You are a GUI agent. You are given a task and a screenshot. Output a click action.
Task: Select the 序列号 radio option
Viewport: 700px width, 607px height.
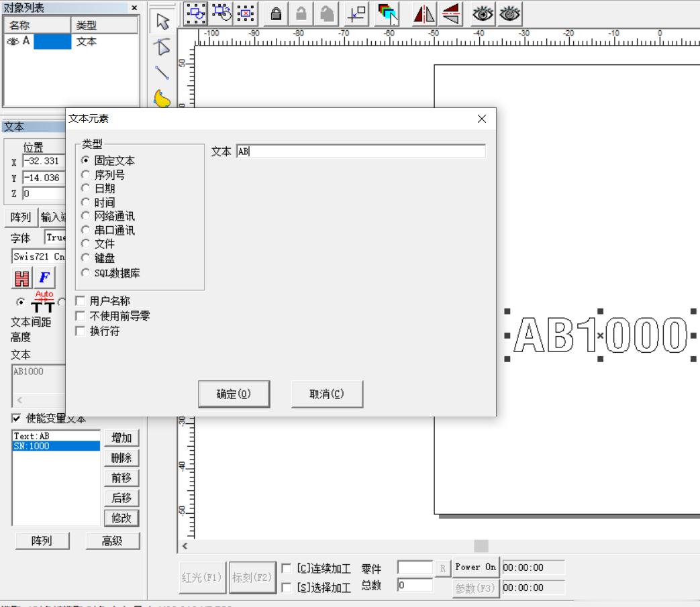85,174
